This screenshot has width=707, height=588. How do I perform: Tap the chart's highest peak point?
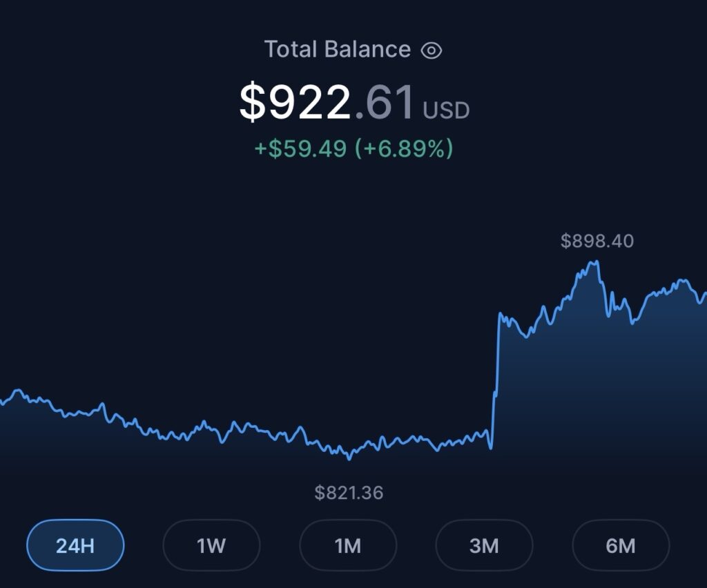pyautogui.click(x=595, y=262)
